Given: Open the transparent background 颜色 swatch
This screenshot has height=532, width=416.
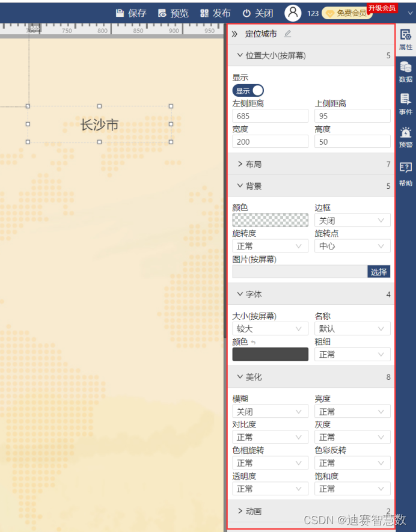Looking at the screenshot, I should [271, 220].
